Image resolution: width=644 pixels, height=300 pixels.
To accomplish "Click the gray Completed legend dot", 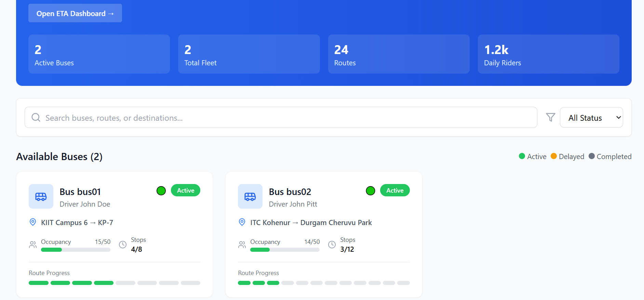I will click(592, 156).
